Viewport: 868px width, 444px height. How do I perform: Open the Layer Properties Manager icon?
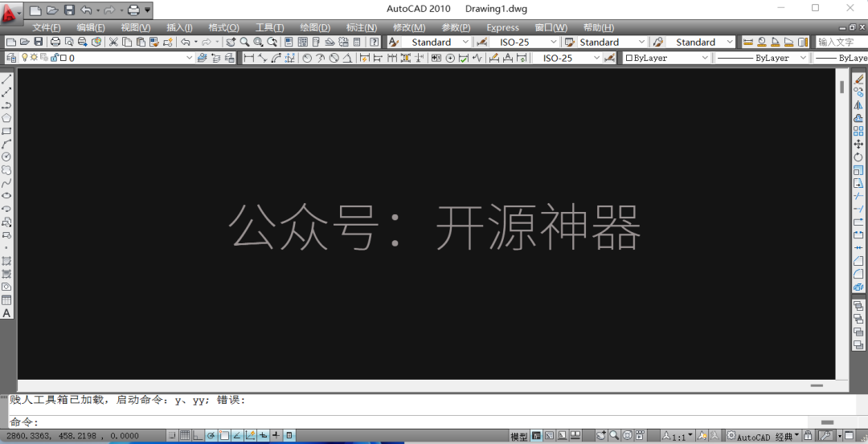coord(11,58)
